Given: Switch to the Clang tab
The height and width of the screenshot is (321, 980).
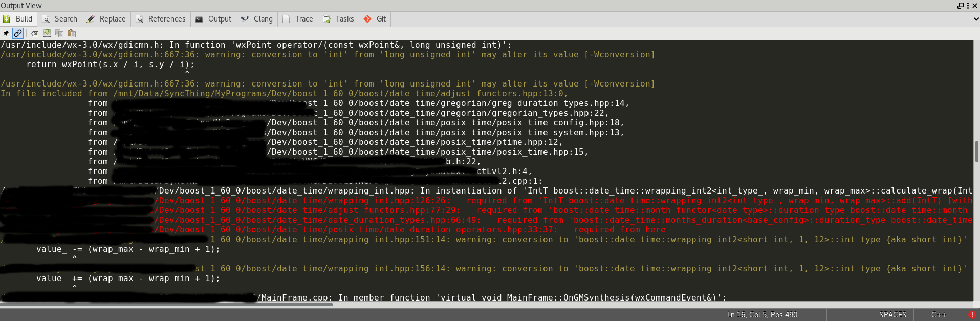Looking at the screenshot, I should click(x=257, y=19).
